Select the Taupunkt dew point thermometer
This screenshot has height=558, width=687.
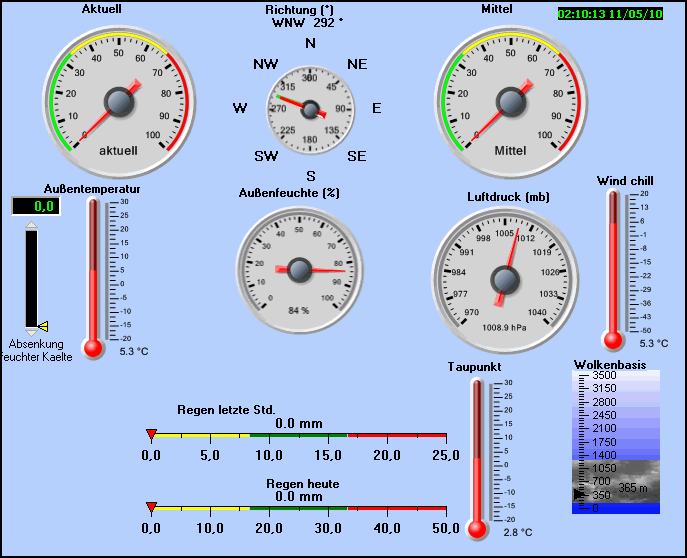[x=477, y=456]
